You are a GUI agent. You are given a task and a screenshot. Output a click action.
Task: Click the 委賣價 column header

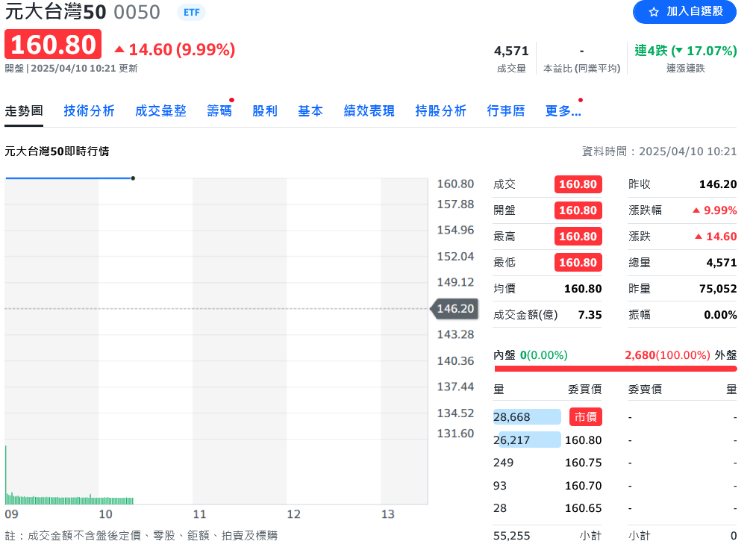click(x=645, y=389)
